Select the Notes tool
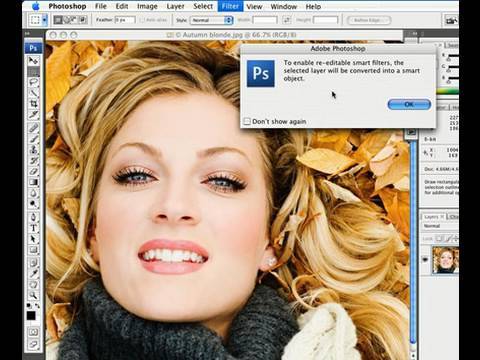Screen dimensions: 480x360 point(33,263)
